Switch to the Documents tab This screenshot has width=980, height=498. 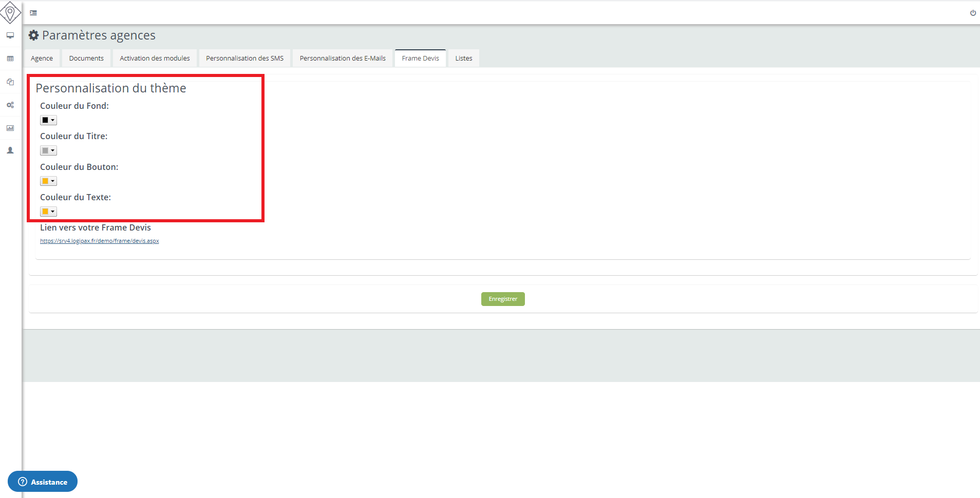[86, 59]
